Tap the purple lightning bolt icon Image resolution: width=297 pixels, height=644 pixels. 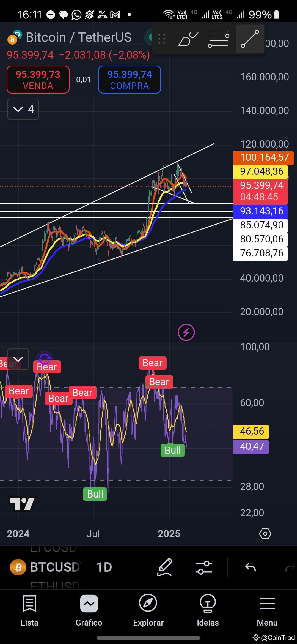coord(186,332)
